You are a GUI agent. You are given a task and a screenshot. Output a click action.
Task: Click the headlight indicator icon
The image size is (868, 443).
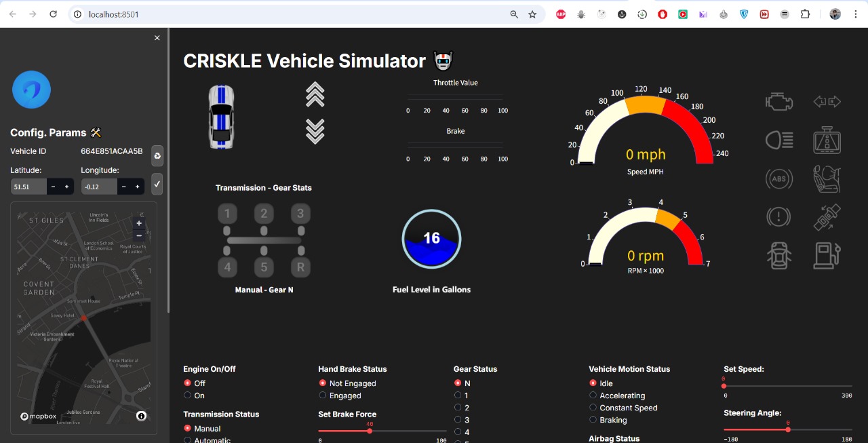[x=779, y=140]
